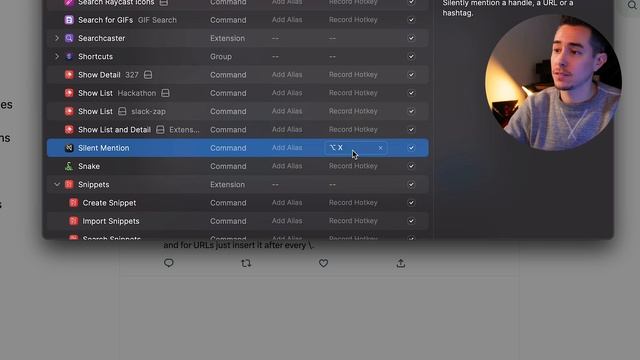The height and width of the screenshot is (360, 640).
Task: Click the Silent Mention command icon
Action: coord(69,148)
